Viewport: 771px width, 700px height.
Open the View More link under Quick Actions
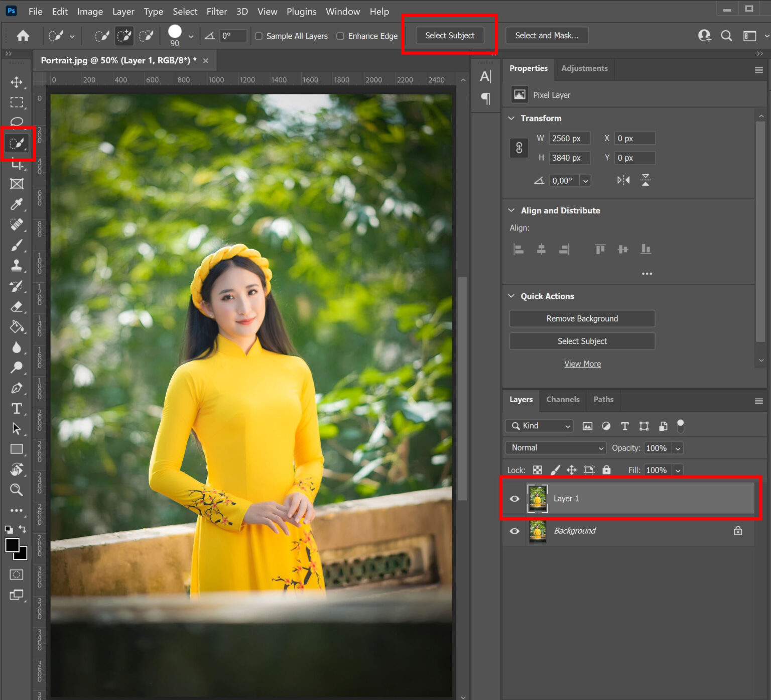click(582, 363)
